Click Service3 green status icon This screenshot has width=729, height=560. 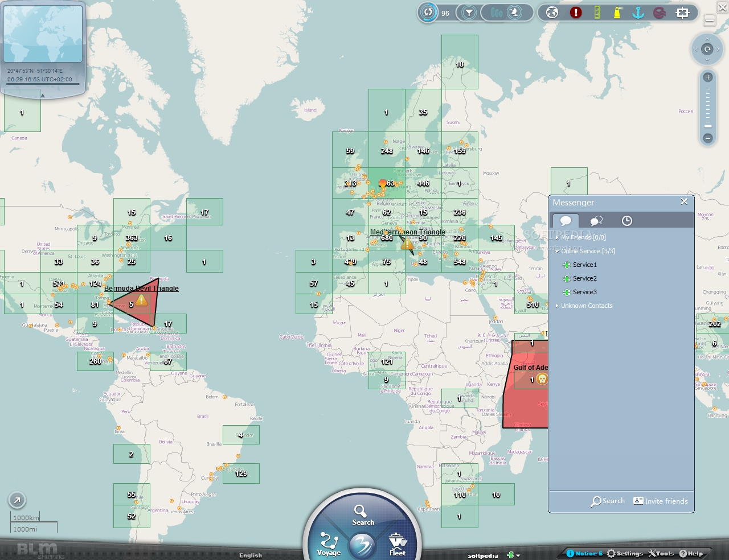pyautogui.click(x=566, y=292)
